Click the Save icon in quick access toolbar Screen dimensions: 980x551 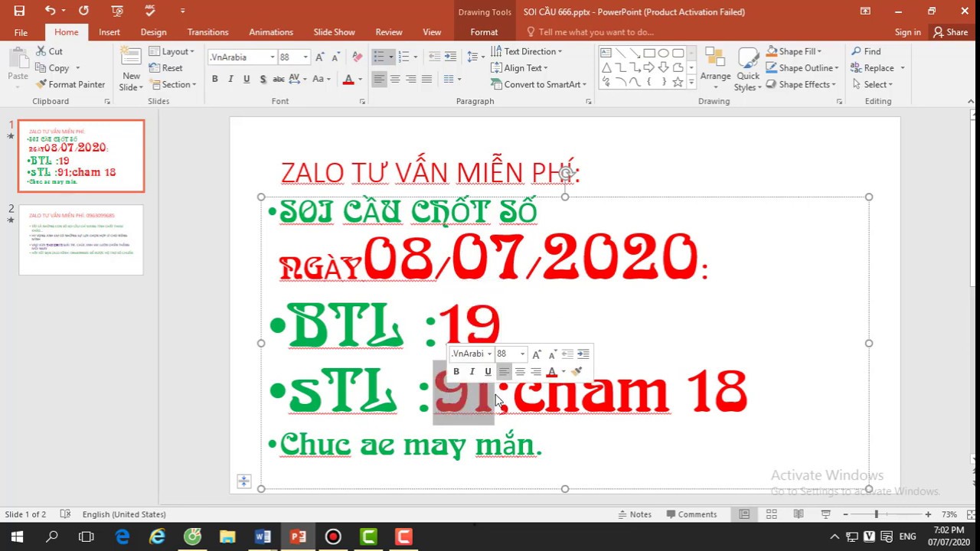[19, 11]
